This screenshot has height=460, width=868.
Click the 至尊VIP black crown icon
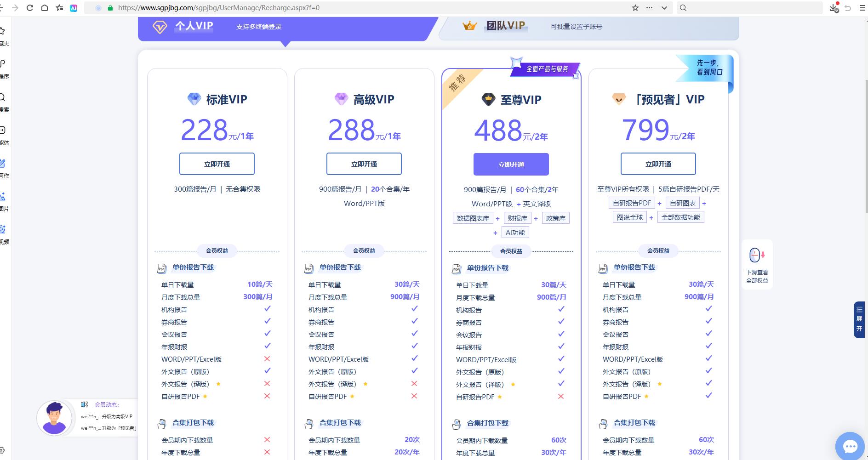pos(488,99)
